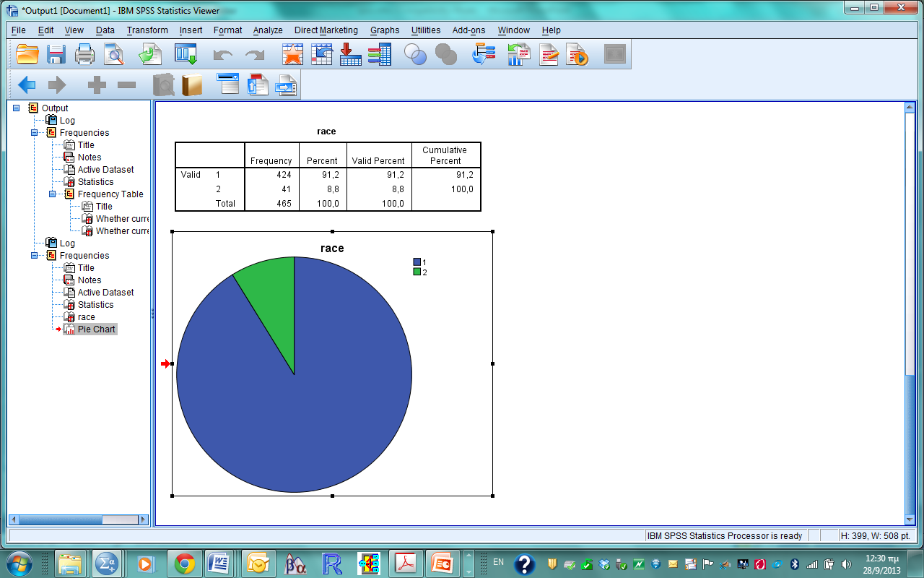Save the output with the floppy disk icon
The image size is (924, 578).
(x=57, y=54)
